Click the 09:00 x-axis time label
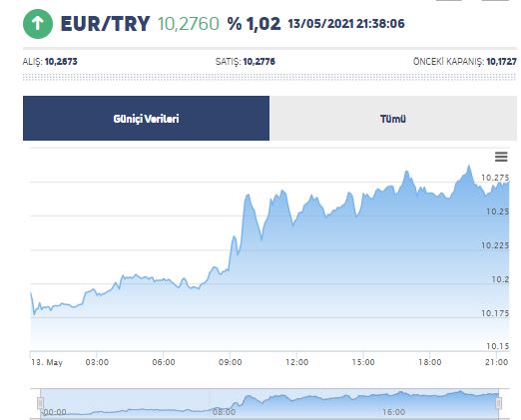 click(x=231, y=362)
